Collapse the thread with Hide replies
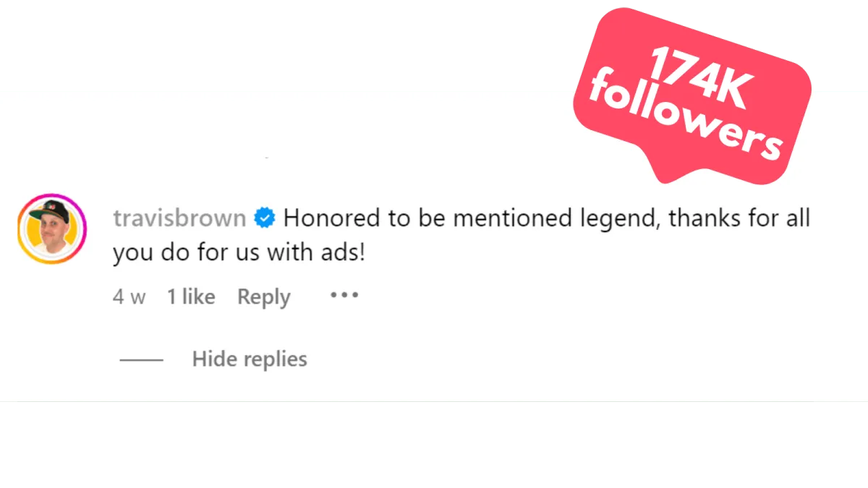This screenshot has height=488, width=868. click(x=250, y=359)
